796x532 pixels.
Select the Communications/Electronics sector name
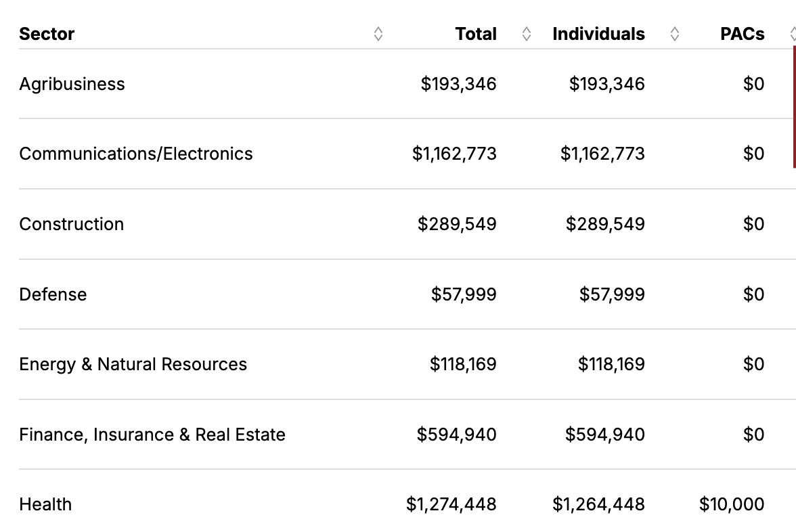(x=135, y=154)
